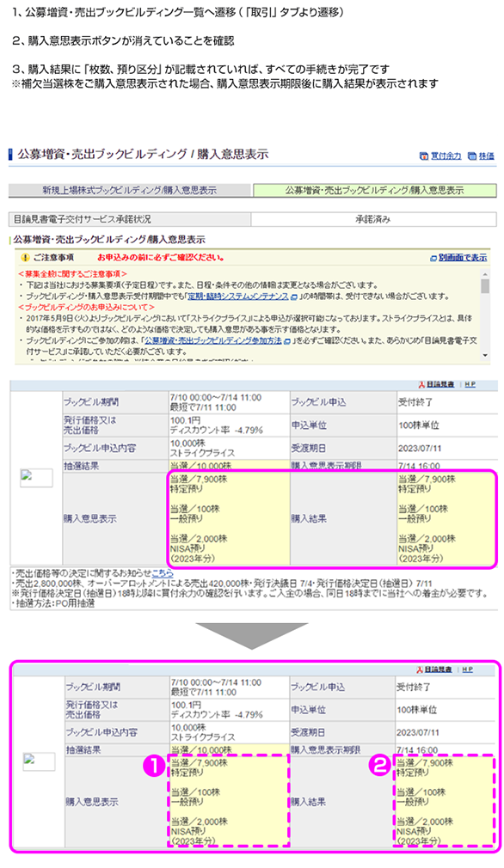Image resolution: width=504 pixels, height=868 pixels.
Task: Click the 承諾済み status cell
Action: coord(373,219)
